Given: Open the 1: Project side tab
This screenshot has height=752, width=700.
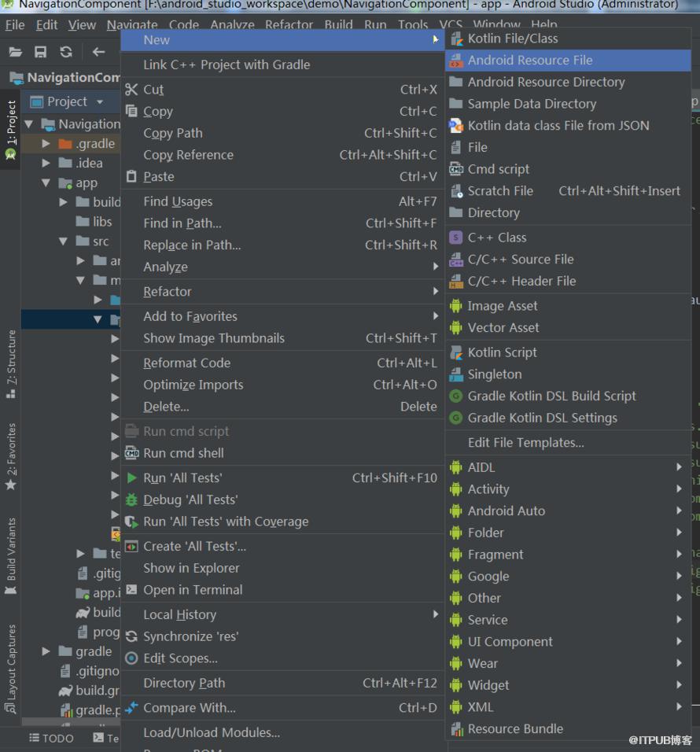Looking at the screenshot, I should coord(10,128).
